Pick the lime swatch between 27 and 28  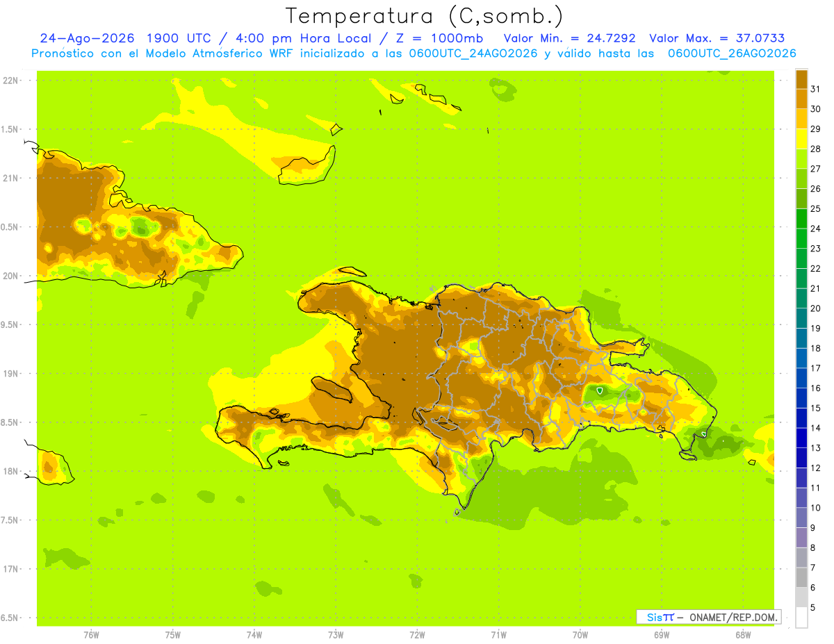[801, 158]
